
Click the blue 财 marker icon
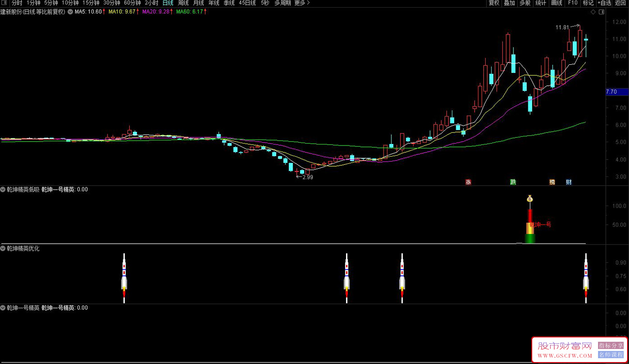569,182
